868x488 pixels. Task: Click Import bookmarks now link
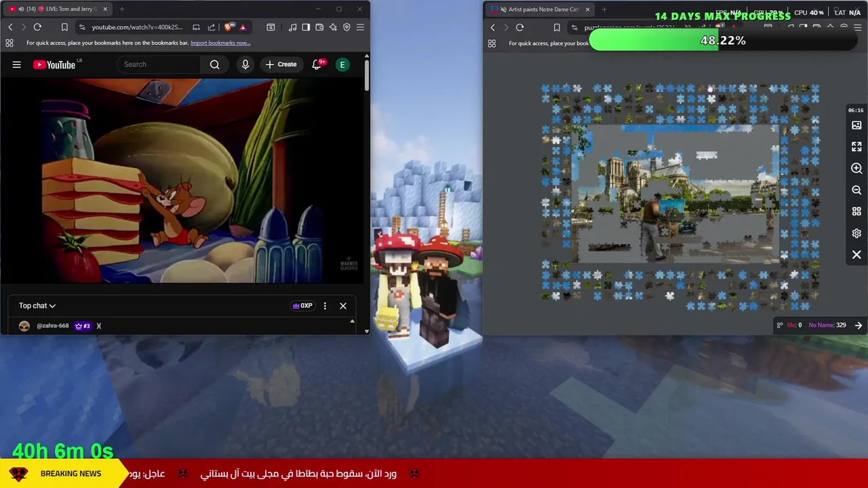tap(220, 43)
